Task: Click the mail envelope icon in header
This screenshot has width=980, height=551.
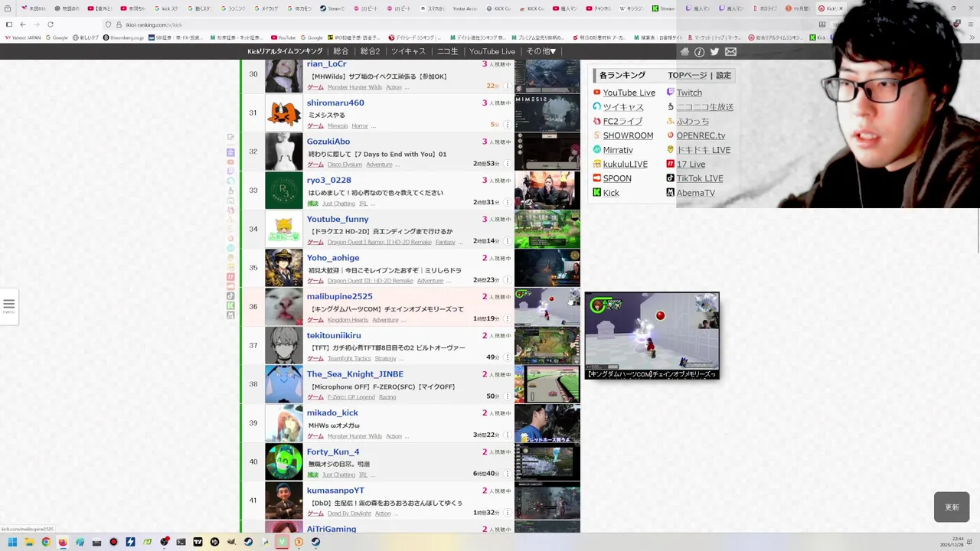Action: (x=730, y=51)
